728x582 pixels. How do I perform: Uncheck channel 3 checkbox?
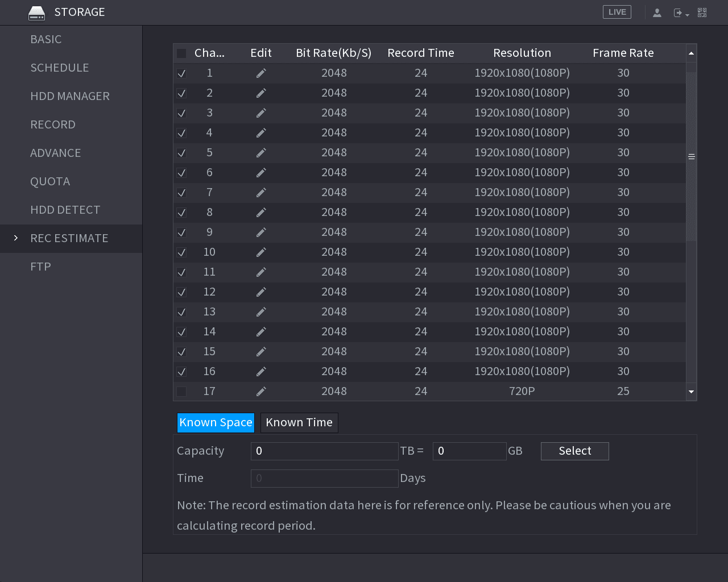pos(181,113)
